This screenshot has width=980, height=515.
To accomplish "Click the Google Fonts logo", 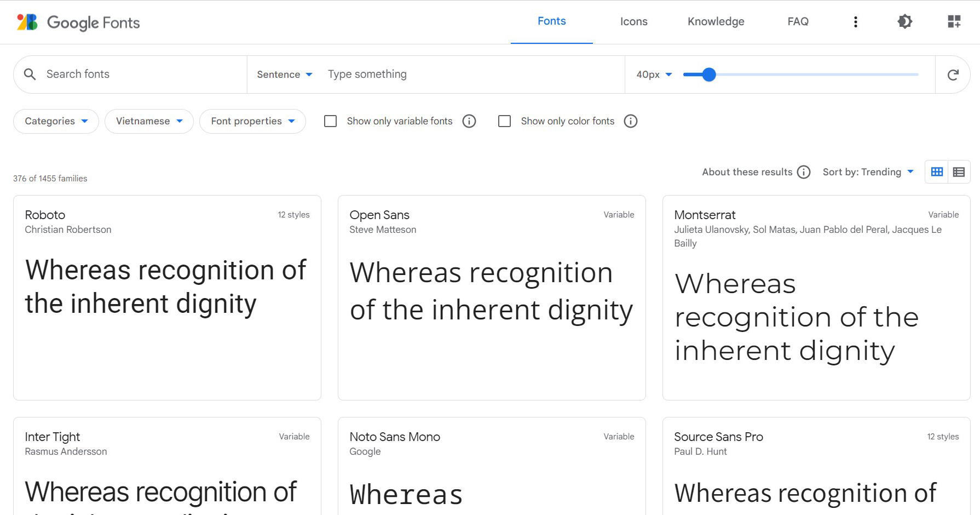I will (x=78, y=22).
